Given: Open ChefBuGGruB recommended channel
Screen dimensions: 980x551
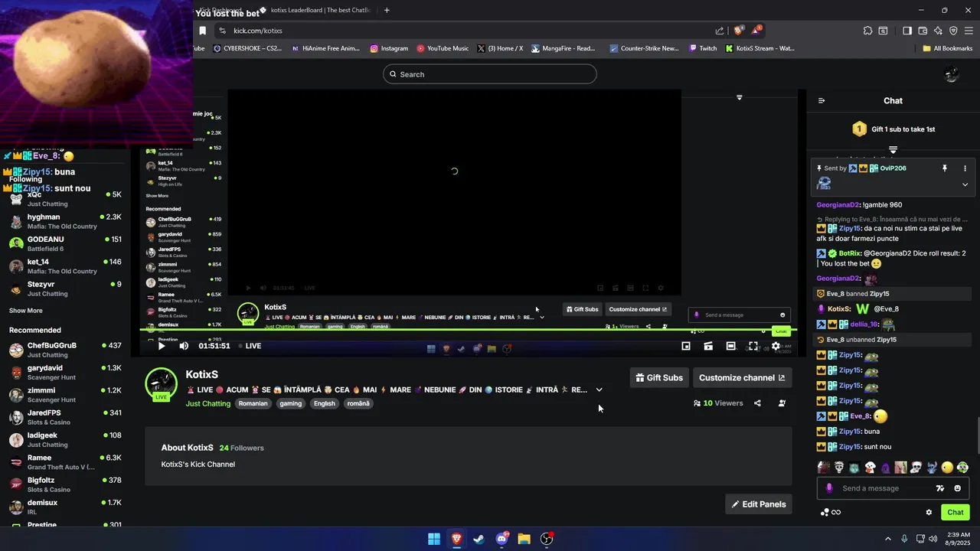Looking at the screenshot, I should pyautogui.click(x=65, y=350).
